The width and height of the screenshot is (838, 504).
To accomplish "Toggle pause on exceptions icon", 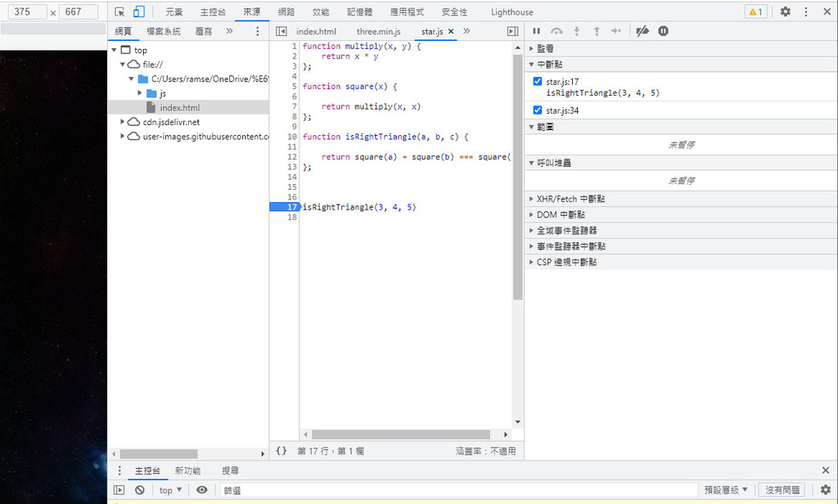I will [x=663, y=31].
